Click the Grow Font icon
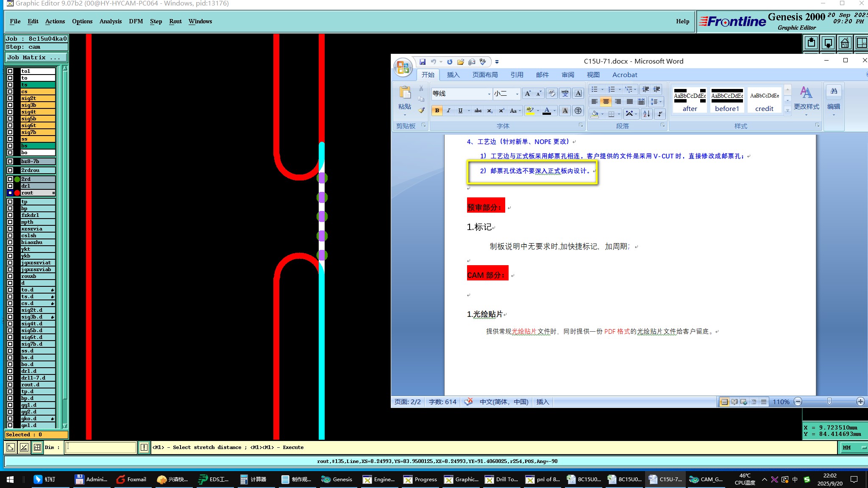 click(528, 94)
